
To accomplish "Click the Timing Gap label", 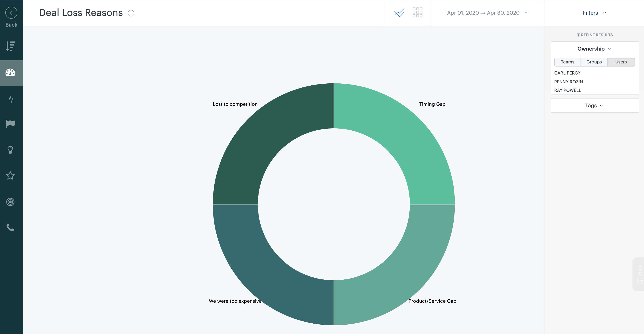I will click(x=432, y=104).
